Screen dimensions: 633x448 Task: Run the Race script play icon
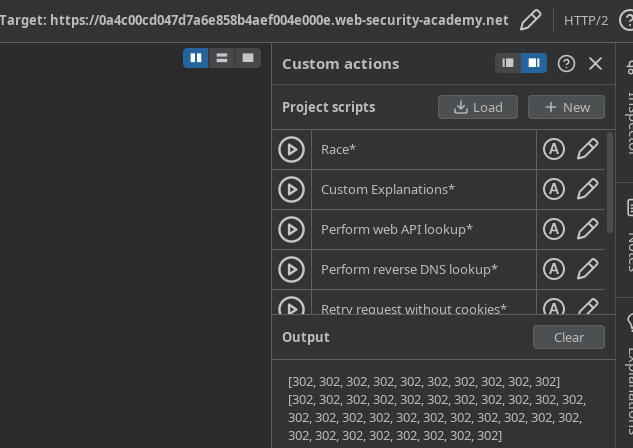point(291,150)
